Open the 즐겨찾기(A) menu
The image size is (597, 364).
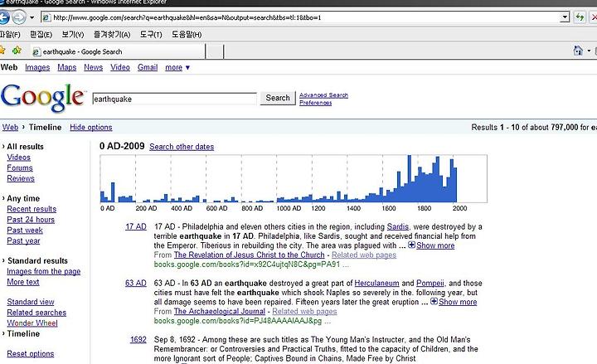click(112, 35)
